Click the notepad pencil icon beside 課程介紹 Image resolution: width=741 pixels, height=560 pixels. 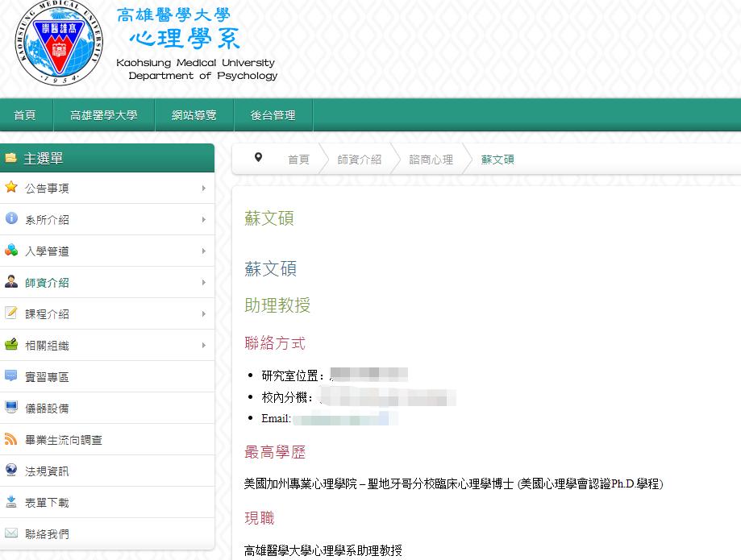[x=11, y=313]
